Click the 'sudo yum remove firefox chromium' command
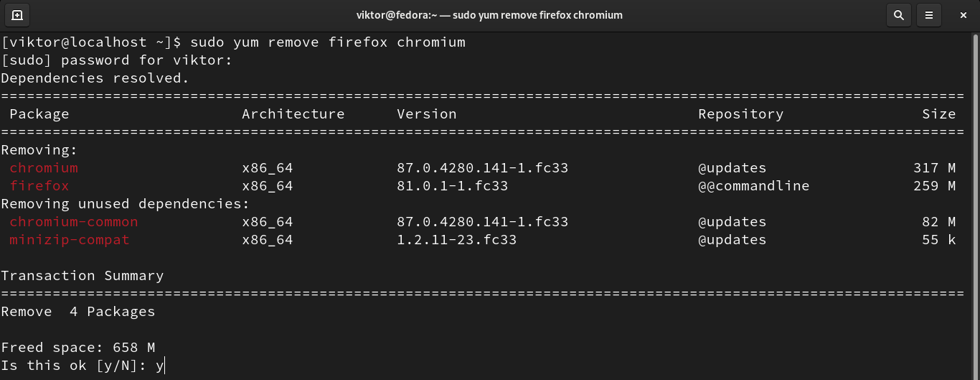The width and height of the screenshot is (980, 380). point(328,42)
